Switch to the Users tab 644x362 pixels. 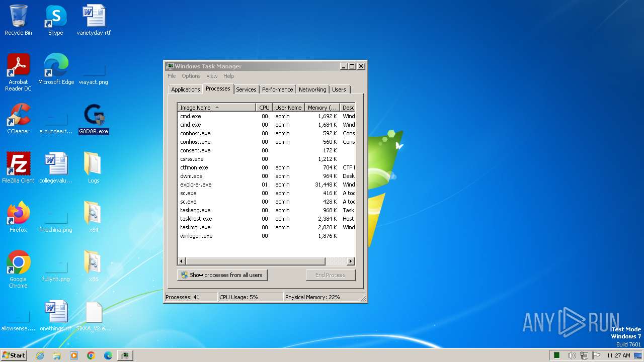click(x=339, y=89)
